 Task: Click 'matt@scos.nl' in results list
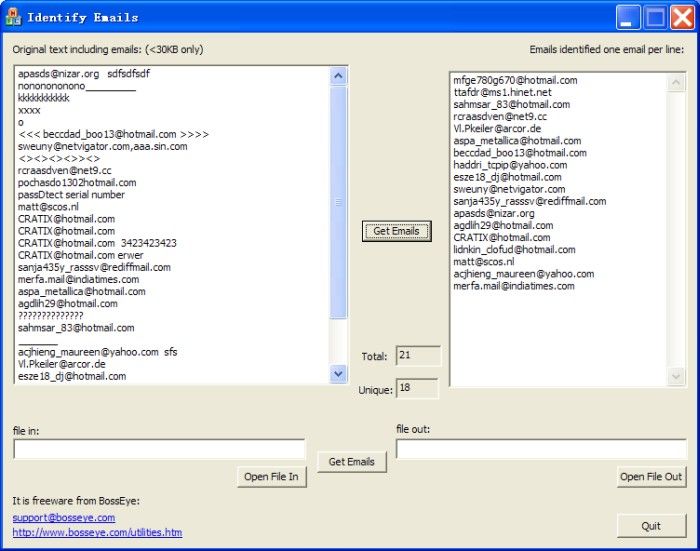tap(484, 262)
